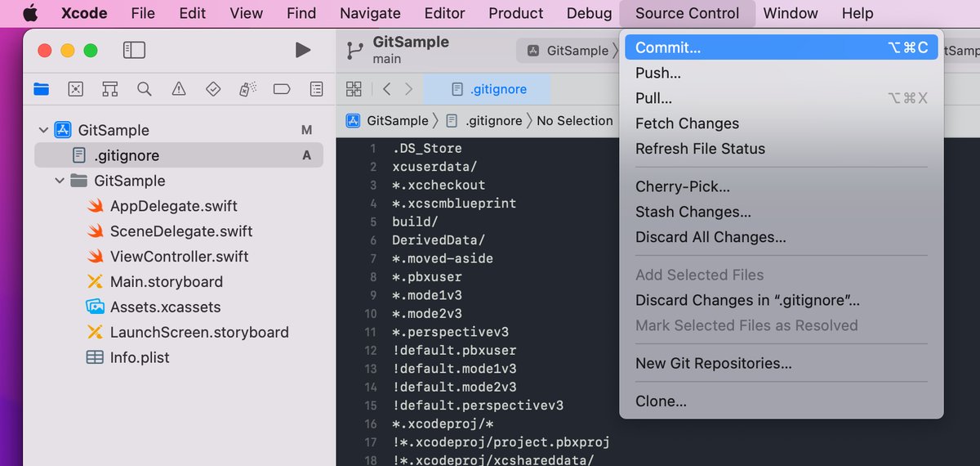Go forward with the right chevron
The image size is (980, 466).
408,89
